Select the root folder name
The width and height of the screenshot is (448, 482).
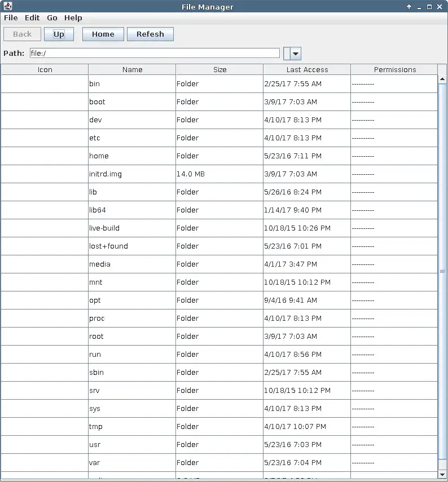coord(96,337)
